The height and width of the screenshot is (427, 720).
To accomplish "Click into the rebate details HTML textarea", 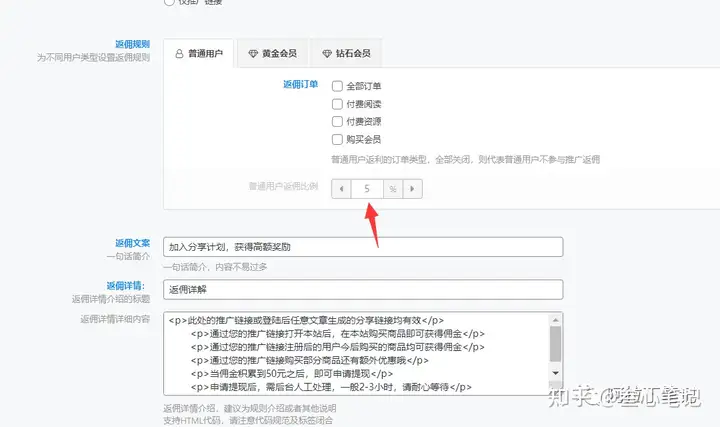I will point(356,354).
